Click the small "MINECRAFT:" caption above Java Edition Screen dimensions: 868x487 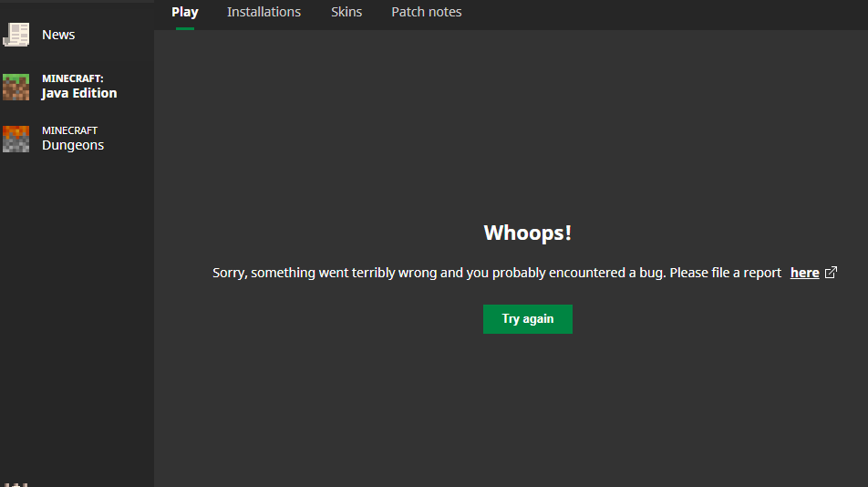click(x=73, y=78)
